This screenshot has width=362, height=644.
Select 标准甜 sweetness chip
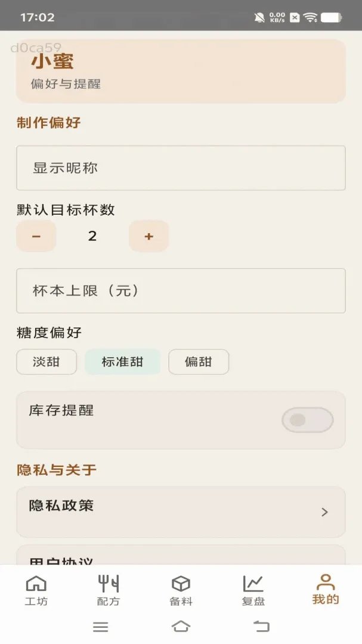pyautogui.click(x=122, y=362)
